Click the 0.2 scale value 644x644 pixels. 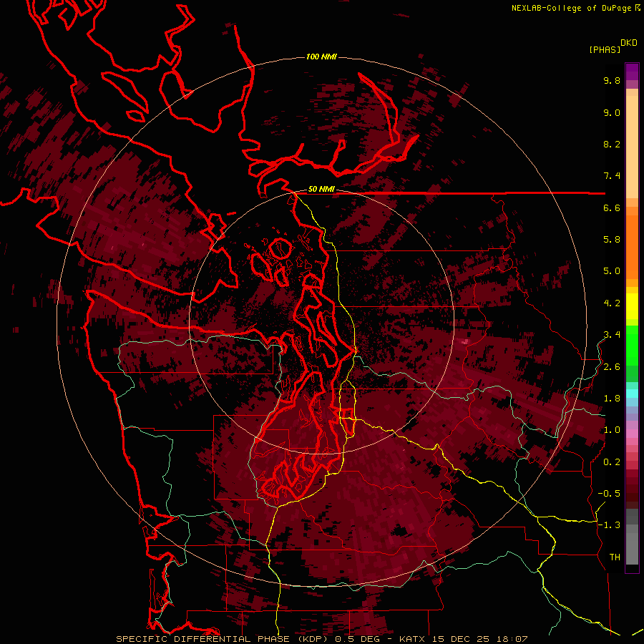612,462
